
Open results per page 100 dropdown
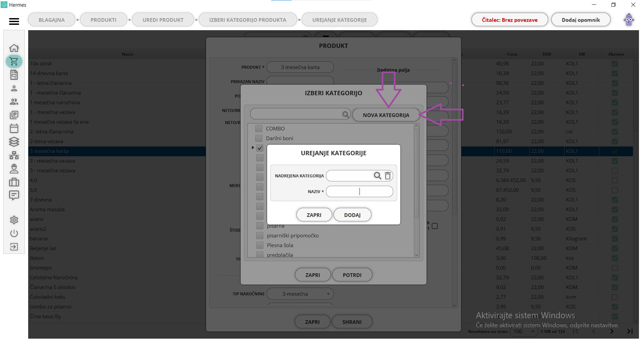click(x=524, y=331)
